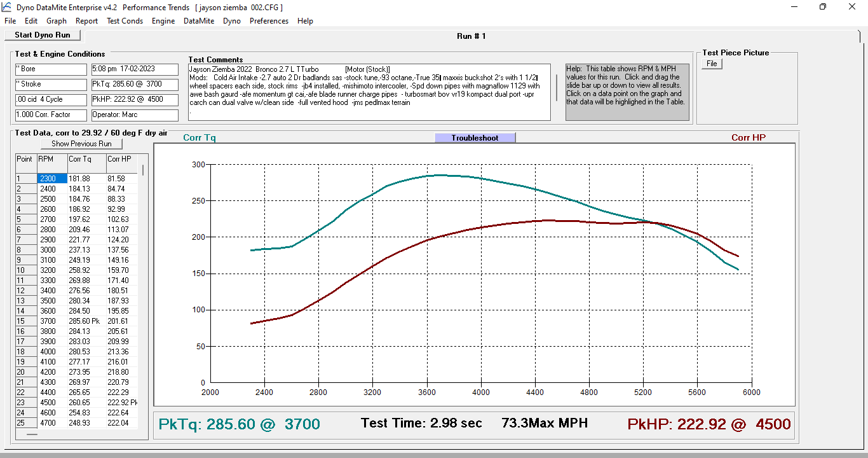Select the cid 4 Cycle field
868x458 pixels.
tap(51, 100)
